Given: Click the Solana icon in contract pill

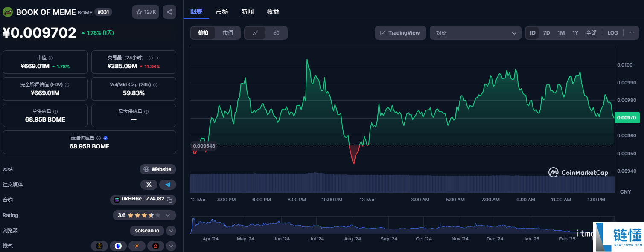Looking at the screenshot, I should click(117, 200).
